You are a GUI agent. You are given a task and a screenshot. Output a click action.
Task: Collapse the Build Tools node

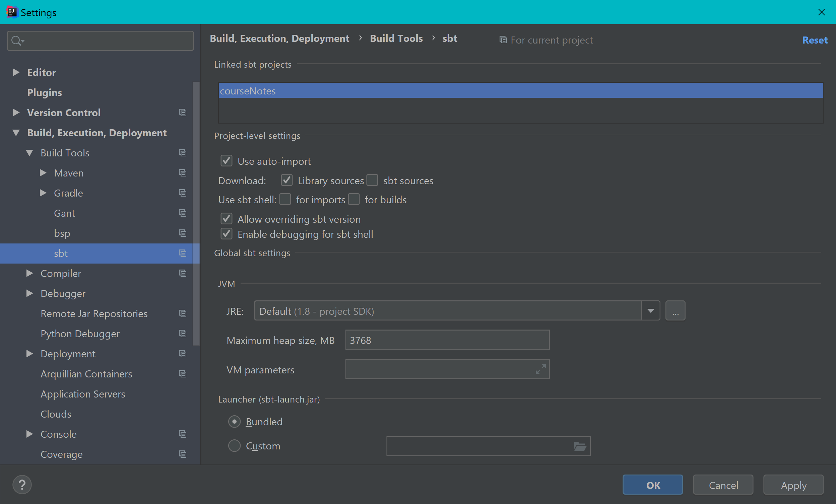pos(29,153)
